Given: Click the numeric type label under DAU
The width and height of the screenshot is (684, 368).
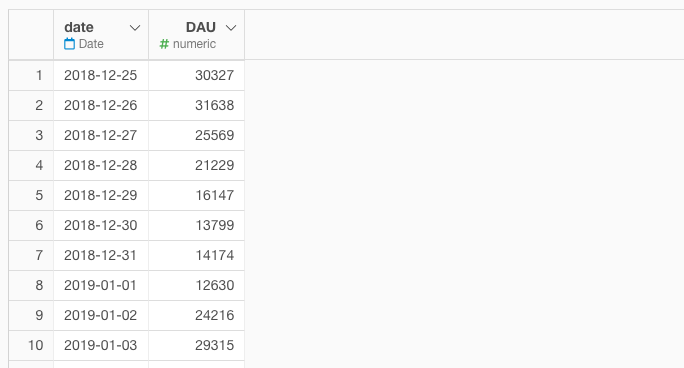Looking at the screenshot, I should (194, 44).
